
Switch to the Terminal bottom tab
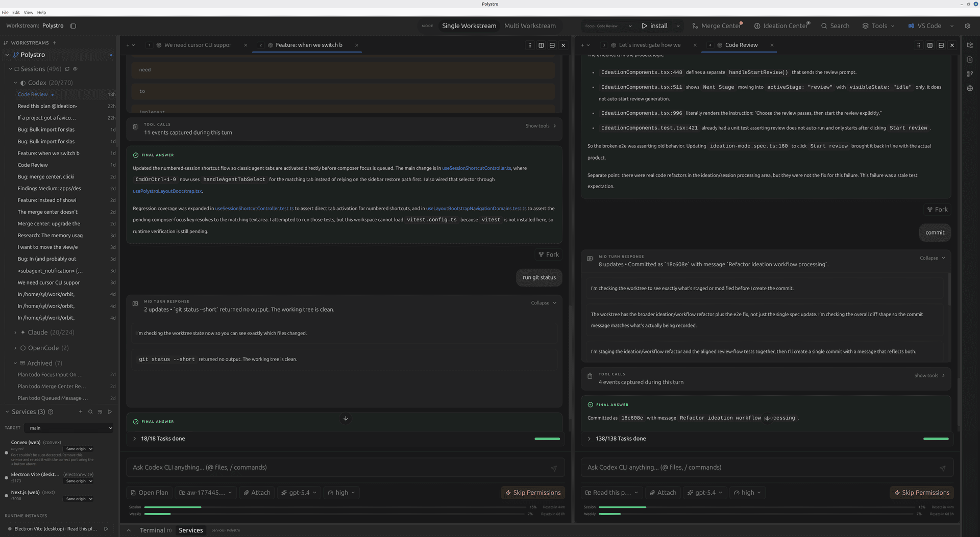[x=155, y=530]
